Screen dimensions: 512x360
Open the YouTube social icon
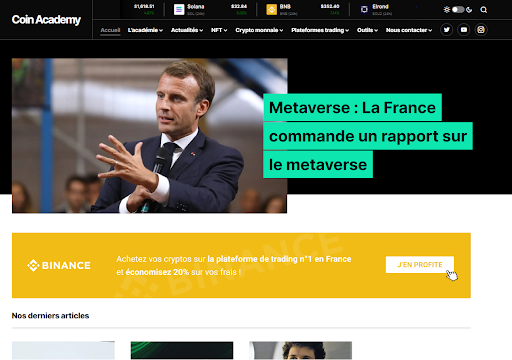pos(464,30)
